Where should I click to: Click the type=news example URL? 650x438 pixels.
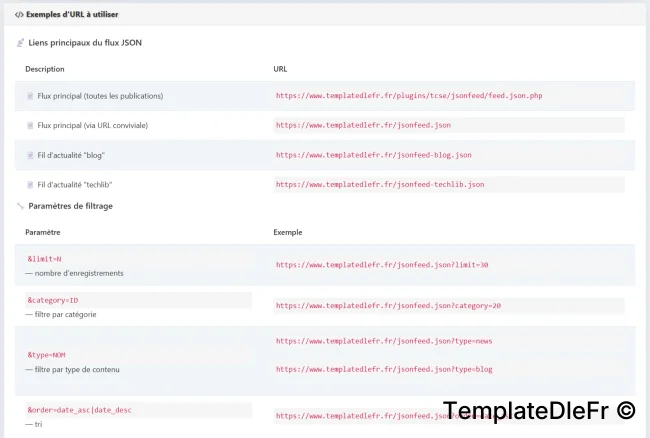pyautogui.click(x=384, y=341)
